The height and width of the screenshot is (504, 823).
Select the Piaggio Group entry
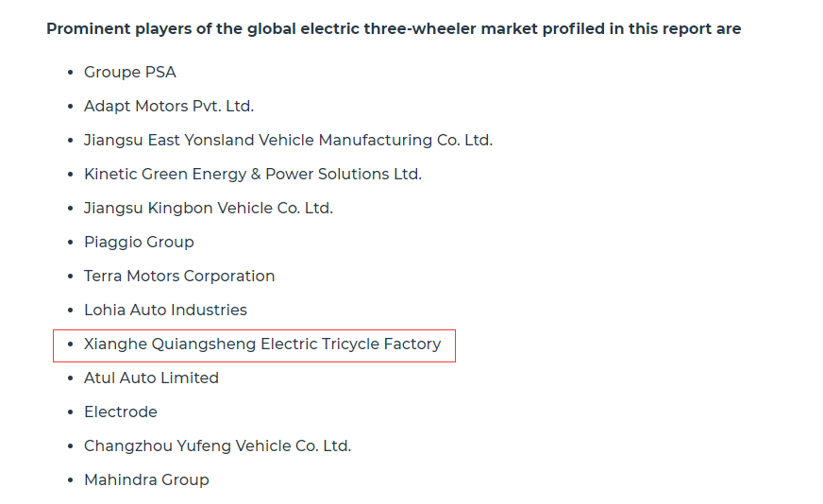click(x=139, y=242)
